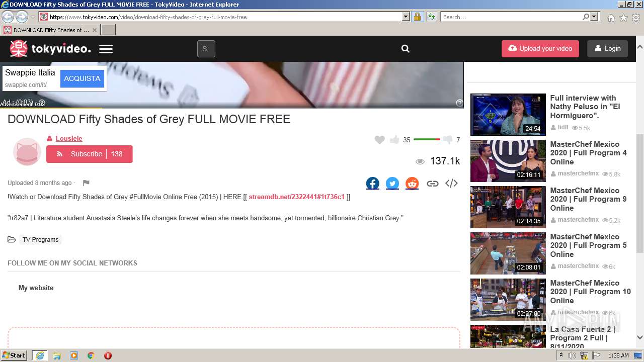Click the My website link
Image resolution: width=644 pixels, height=362 pixels.
pyautogui.click(x=36, y=288)
